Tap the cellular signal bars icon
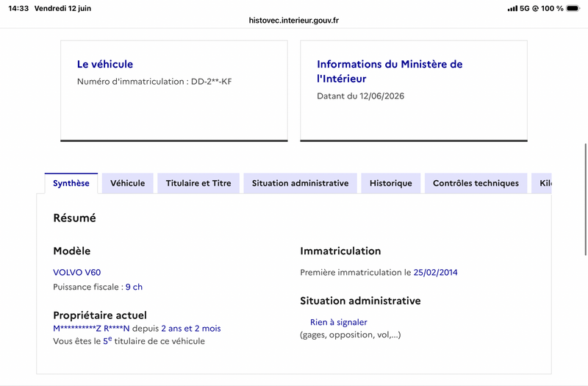Image resolution: width=588 pixels, height=386 pixels. coord(512,8)
